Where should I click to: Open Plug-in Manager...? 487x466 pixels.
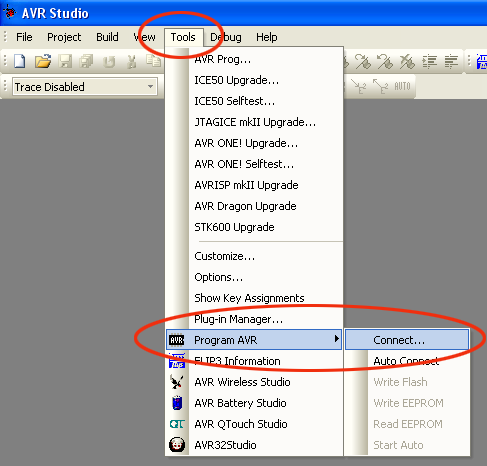(254, 319)
